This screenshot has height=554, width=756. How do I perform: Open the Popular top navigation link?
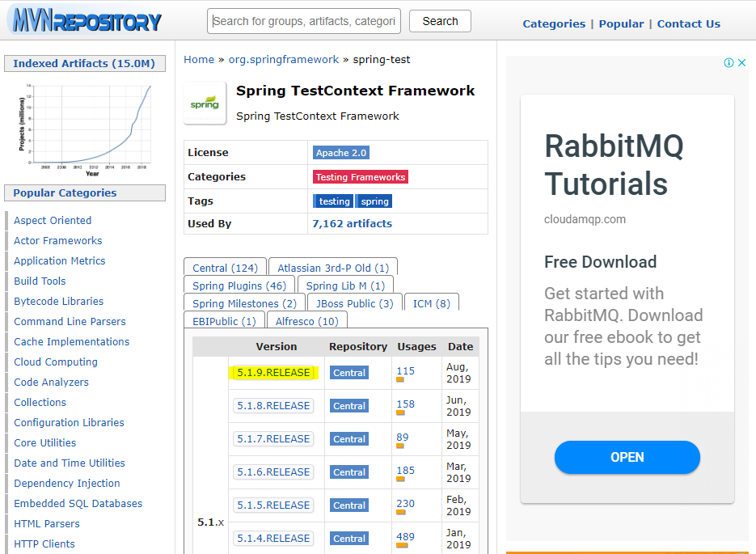pyautogui.click(x=621, y=23)
